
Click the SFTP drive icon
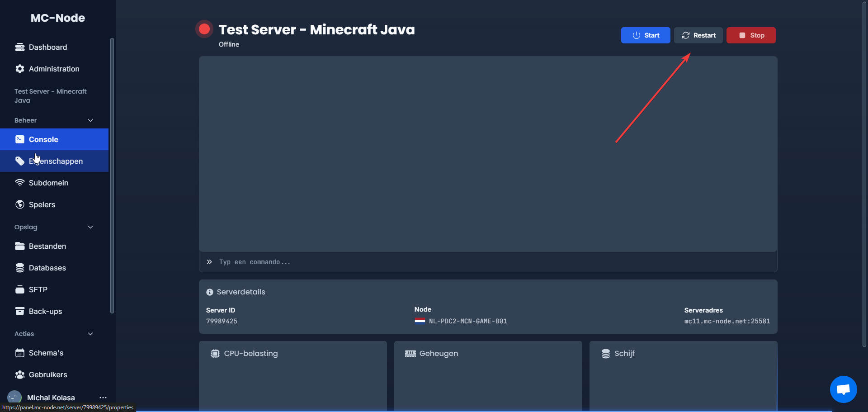point(19,289)
